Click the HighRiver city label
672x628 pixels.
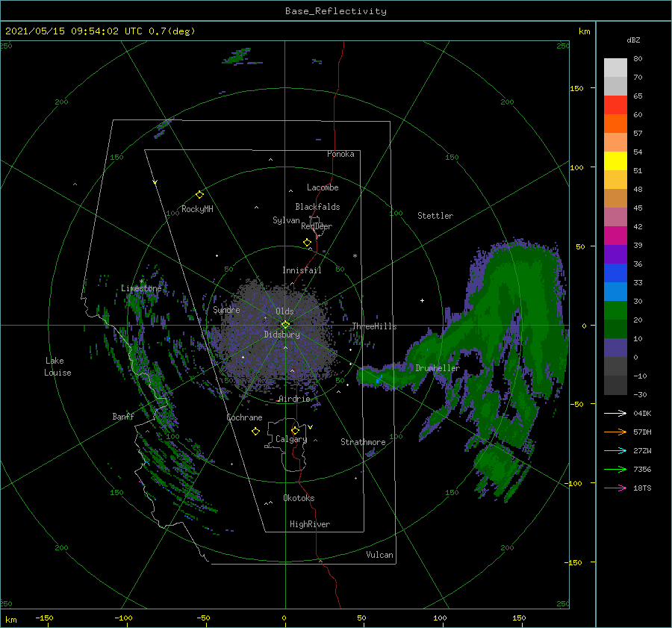point(310,524)
